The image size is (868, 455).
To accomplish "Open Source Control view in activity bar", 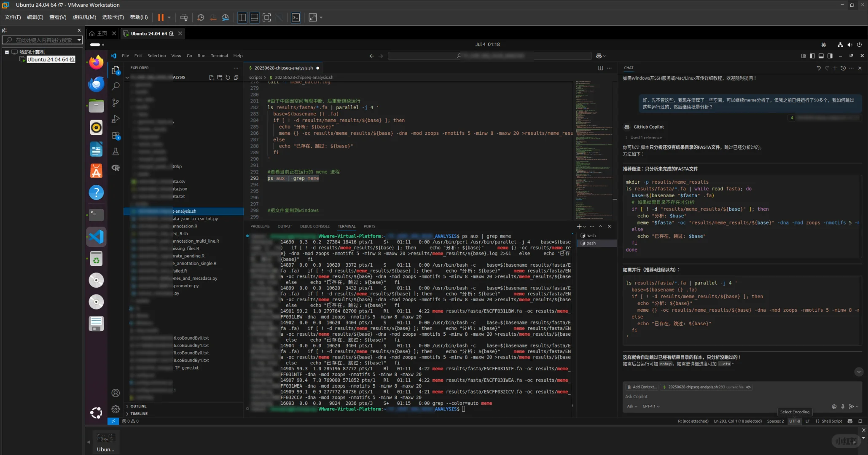I will (116, 103).
